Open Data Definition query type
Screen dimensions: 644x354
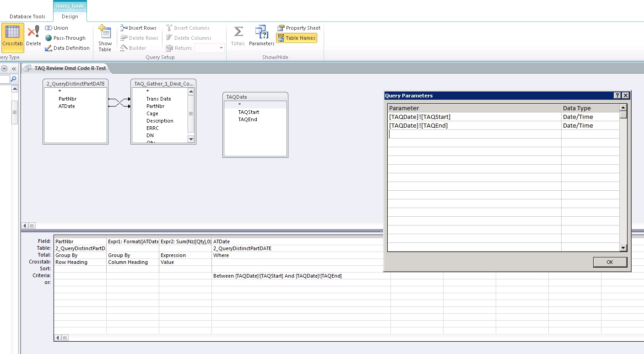click(x=67, y=48)
